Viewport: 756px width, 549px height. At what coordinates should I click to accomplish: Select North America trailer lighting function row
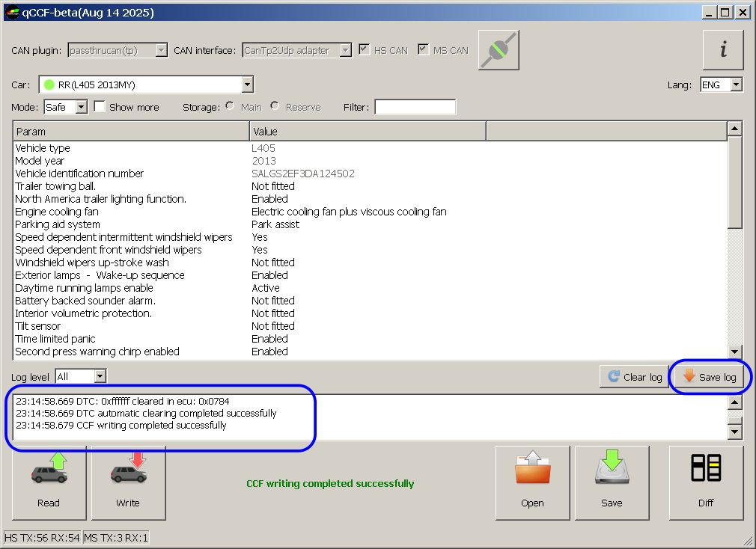point(371,199)
